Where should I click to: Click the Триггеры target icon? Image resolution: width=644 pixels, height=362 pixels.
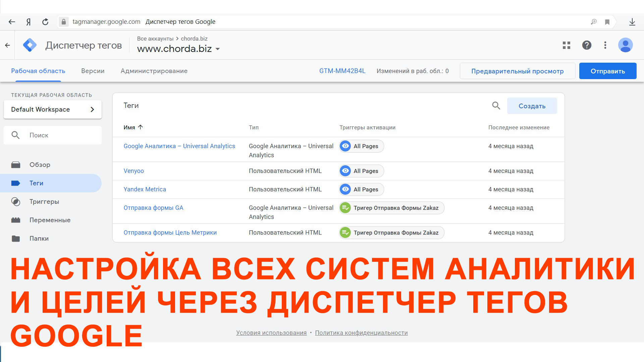pyautogui.click(x=16, y=202)
